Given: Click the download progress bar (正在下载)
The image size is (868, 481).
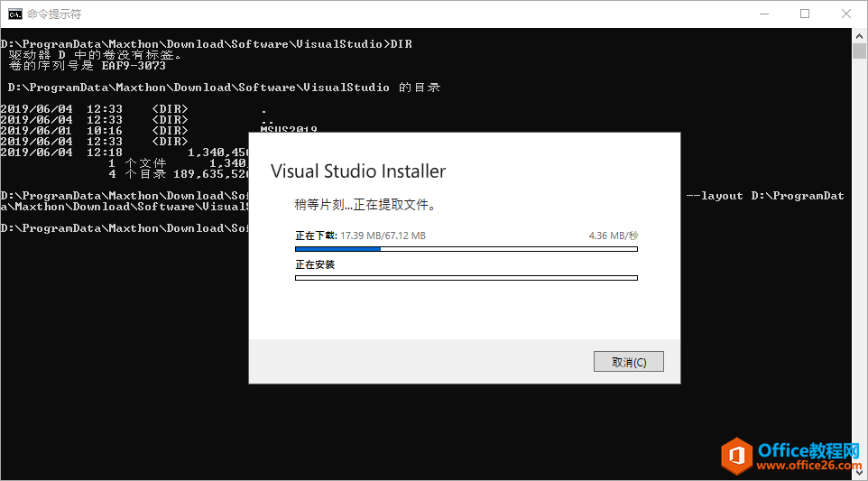Looking at the screenshot, I should 466,249.
